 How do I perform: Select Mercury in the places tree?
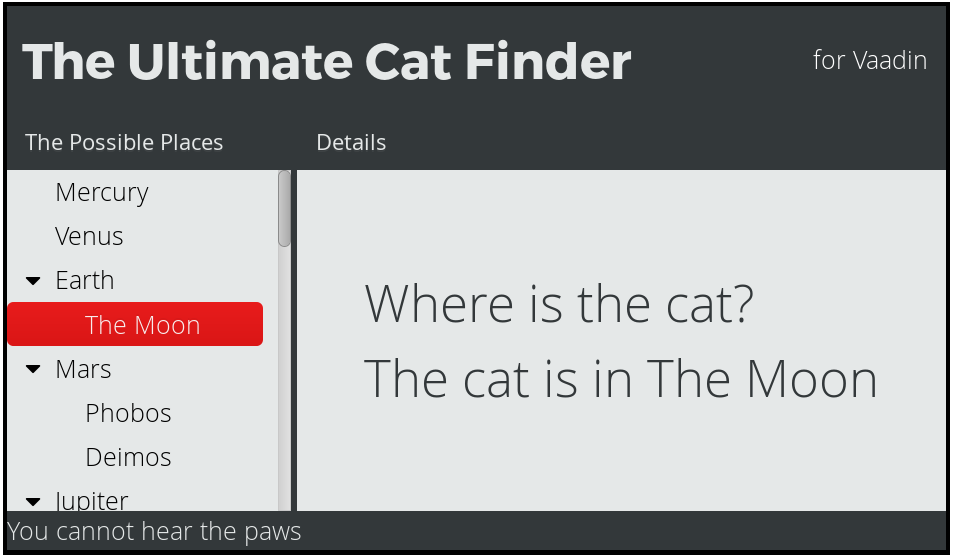tap(101, 193)
